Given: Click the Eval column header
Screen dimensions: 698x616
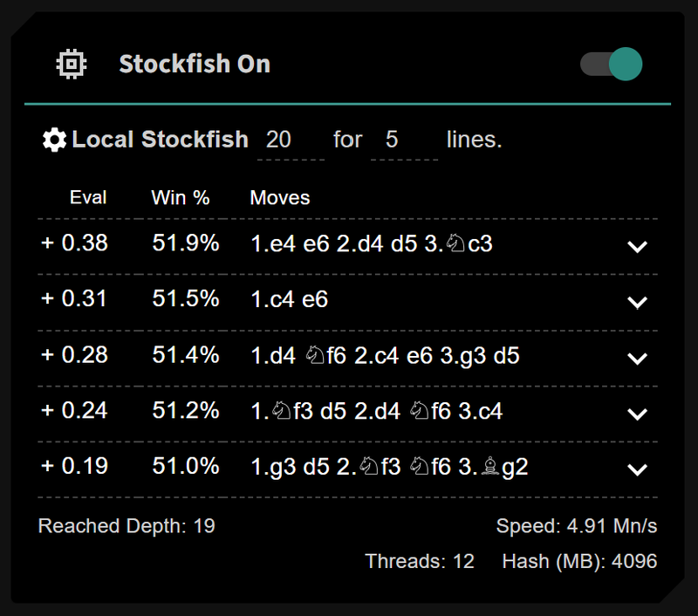Looking at the screenshot, I should 88,197.
